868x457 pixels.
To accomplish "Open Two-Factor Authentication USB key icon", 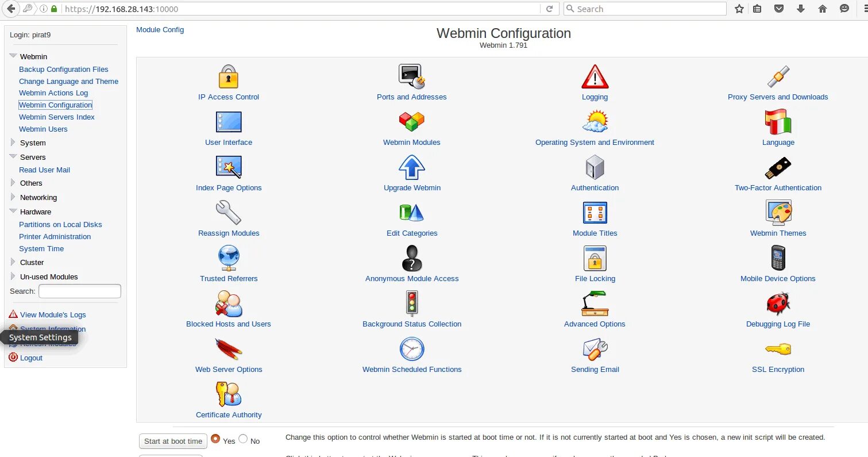I will point(778,167).
